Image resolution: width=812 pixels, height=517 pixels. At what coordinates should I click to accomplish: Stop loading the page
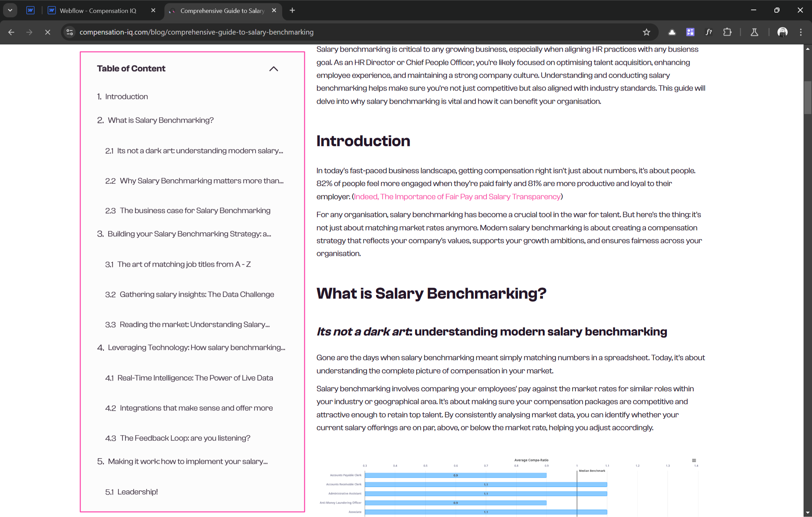point(48,32)
